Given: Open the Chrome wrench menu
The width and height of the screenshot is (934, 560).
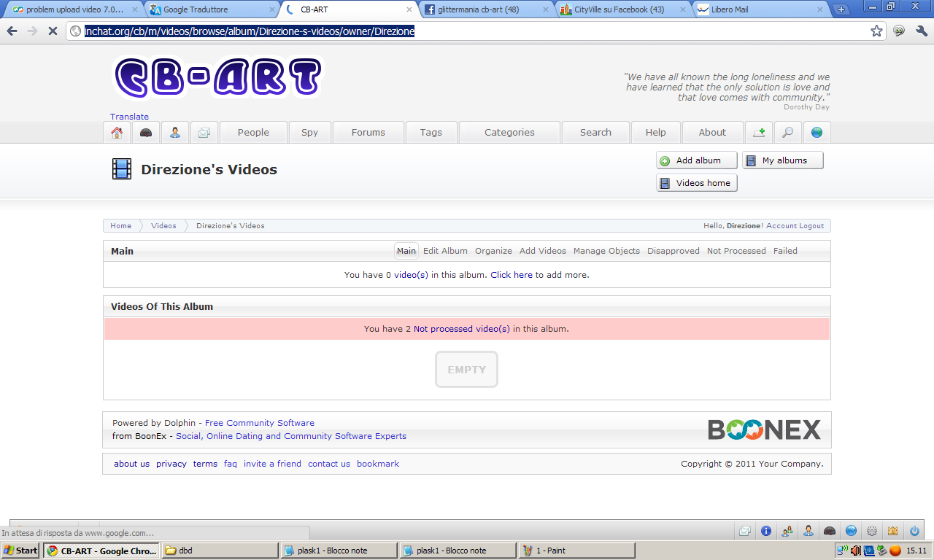Looking at the screenshot, I should [921, 31].
